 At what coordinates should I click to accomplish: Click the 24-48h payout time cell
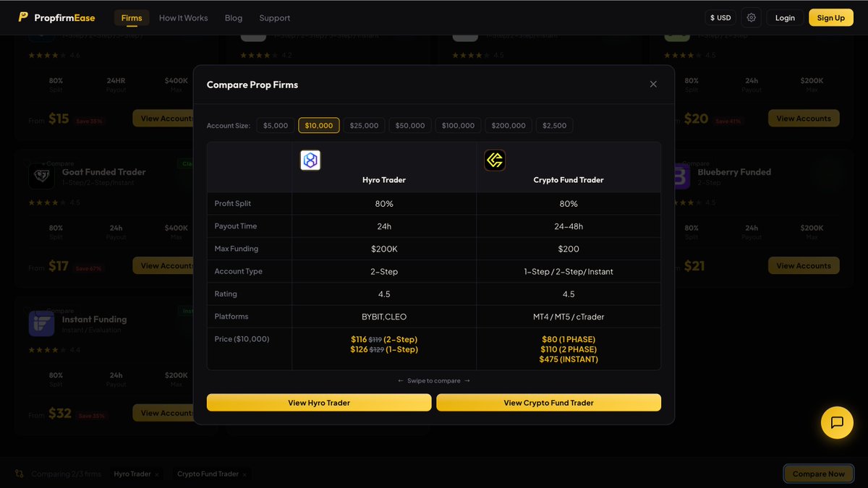[569, 226]
